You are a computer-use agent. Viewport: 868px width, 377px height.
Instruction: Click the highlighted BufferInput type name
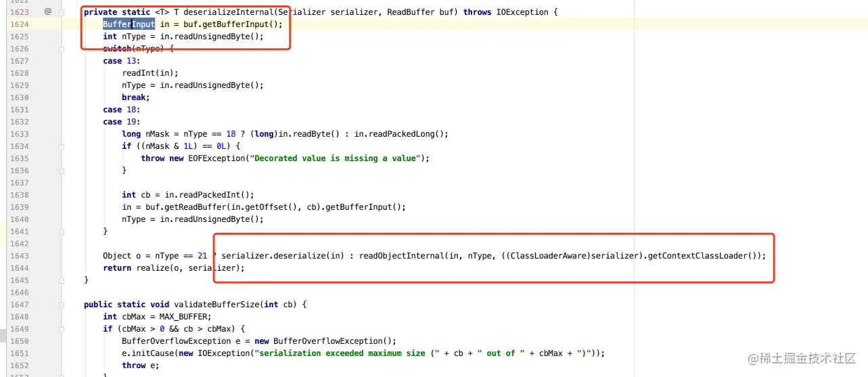tap(129, 24)
